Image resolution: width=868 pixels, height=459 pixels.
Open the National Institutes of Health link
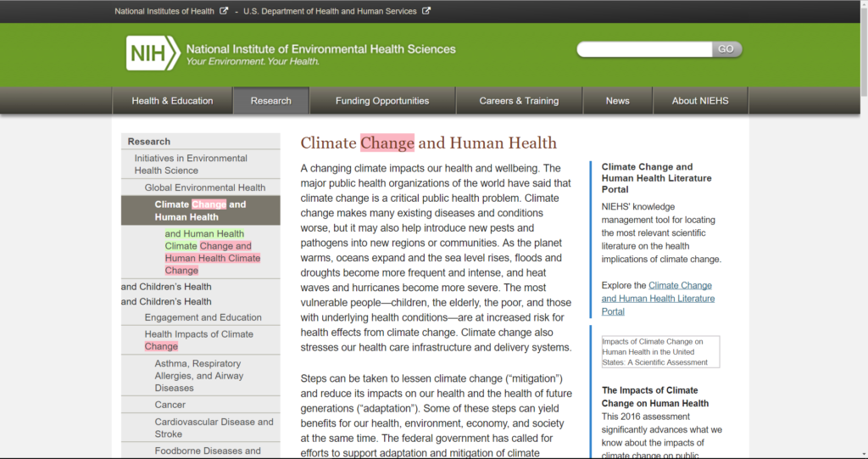click(164, 11)
